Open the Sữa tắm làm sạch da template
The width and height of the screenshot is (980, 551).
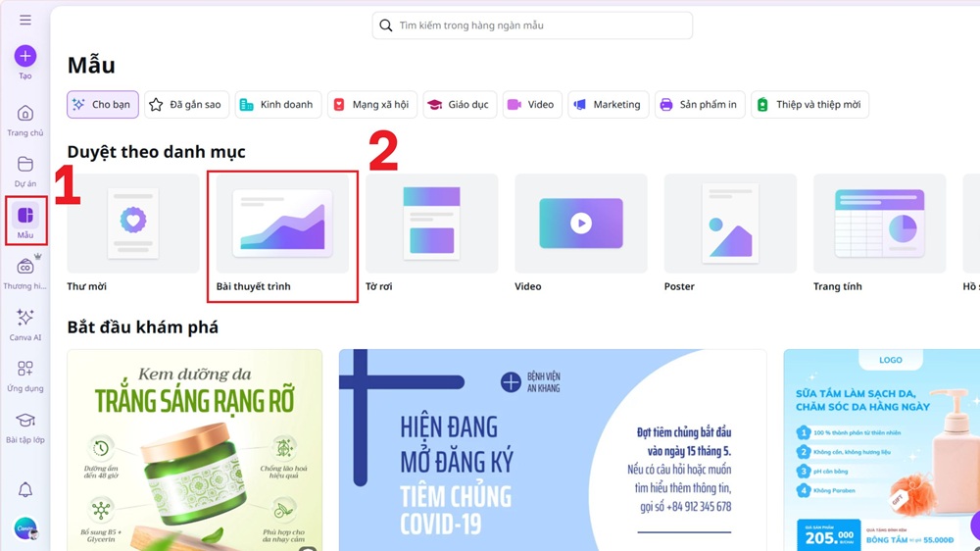(881, 450)
